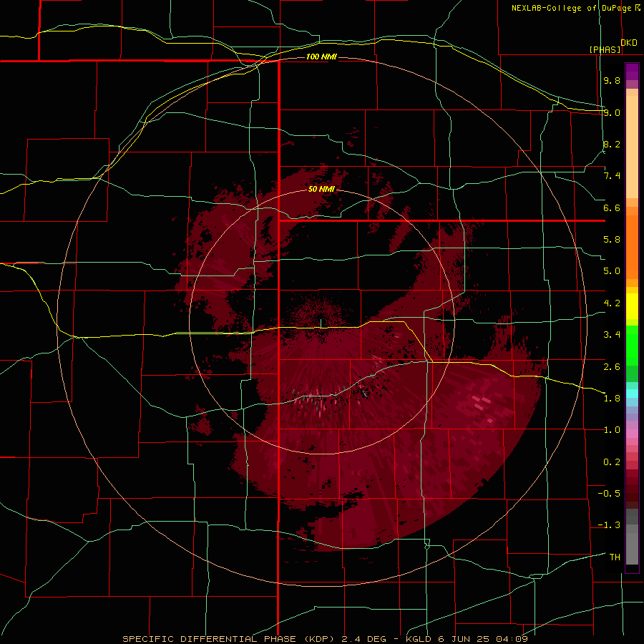Click the 9.8 value on the color scale
The image size is (644, 644).
pyautogui.click(x=612, y=81)
